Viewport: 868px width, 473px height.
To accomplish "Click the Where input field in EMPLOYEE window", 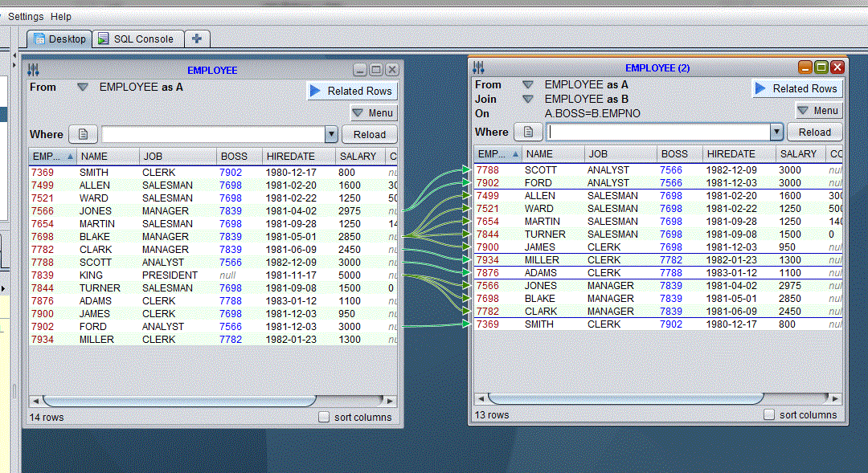I will (x=214, y=134).
